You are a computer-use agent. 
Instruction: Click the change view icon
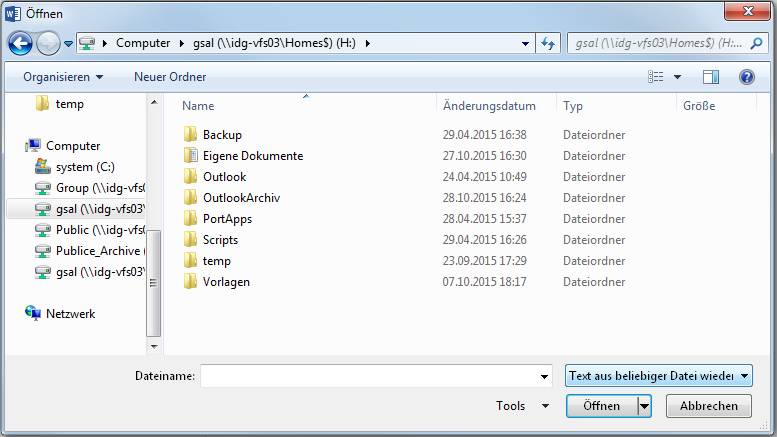(656, 77)
